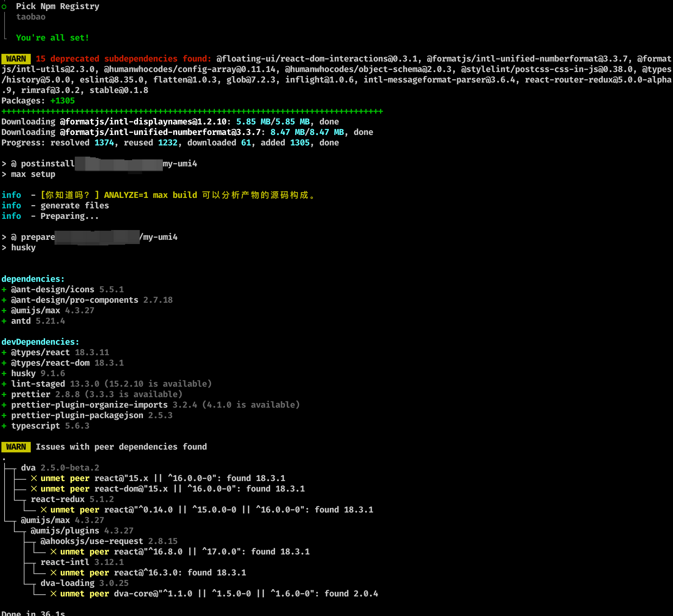Click the intl-unified-numberformat download line
Viewport: 673px width, 616px height.
[x=187, y=132]
